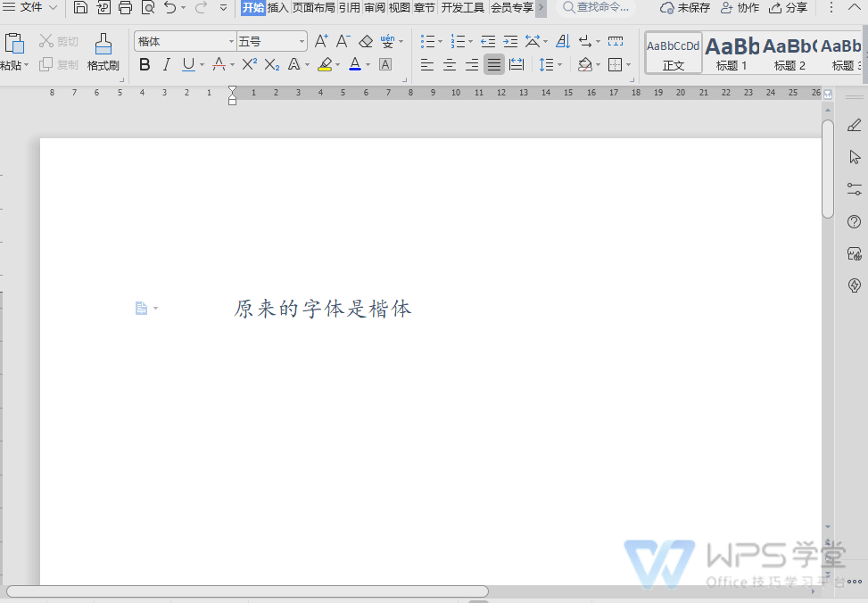The image size is (868, 603).
Task: Click the Print icon in quick access toolbar
Action: (125, 8)
